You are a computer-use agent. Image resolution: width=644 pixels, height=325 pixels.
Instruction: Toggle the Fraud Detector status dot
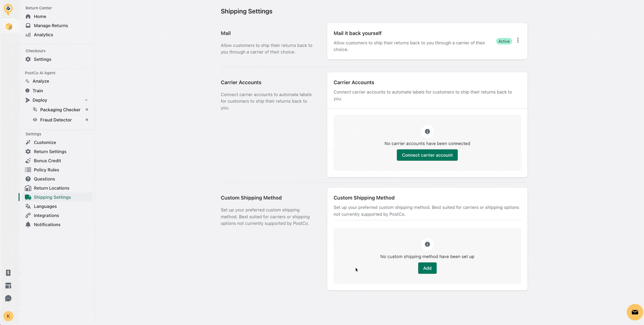point(87,120)
